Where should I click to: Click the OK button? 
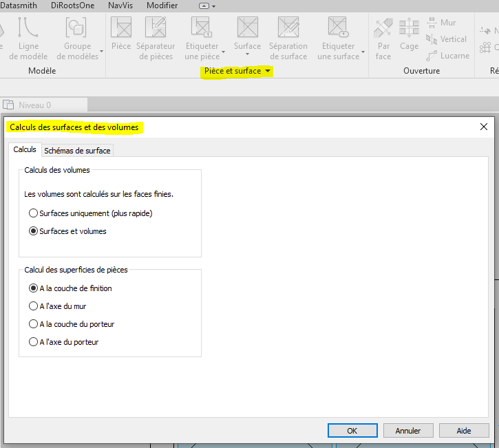coord(352,431)
